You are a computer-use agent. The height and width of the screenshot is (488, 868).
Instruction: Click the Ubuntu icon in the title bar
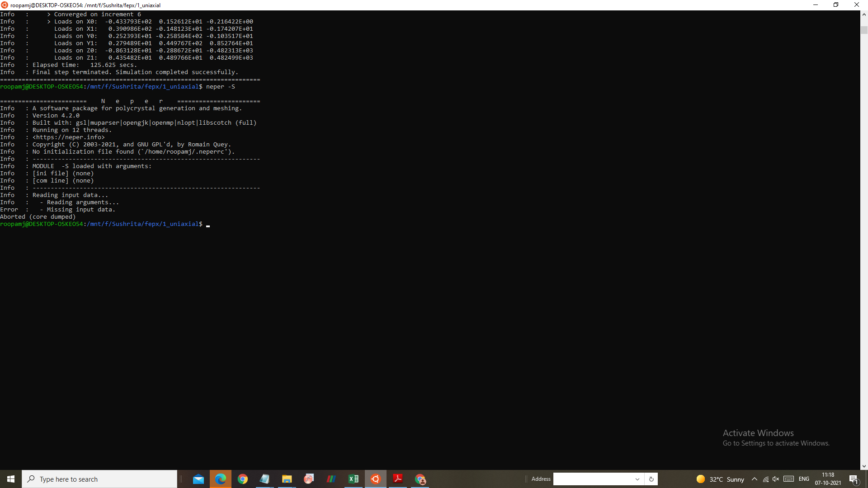point(5,5)
